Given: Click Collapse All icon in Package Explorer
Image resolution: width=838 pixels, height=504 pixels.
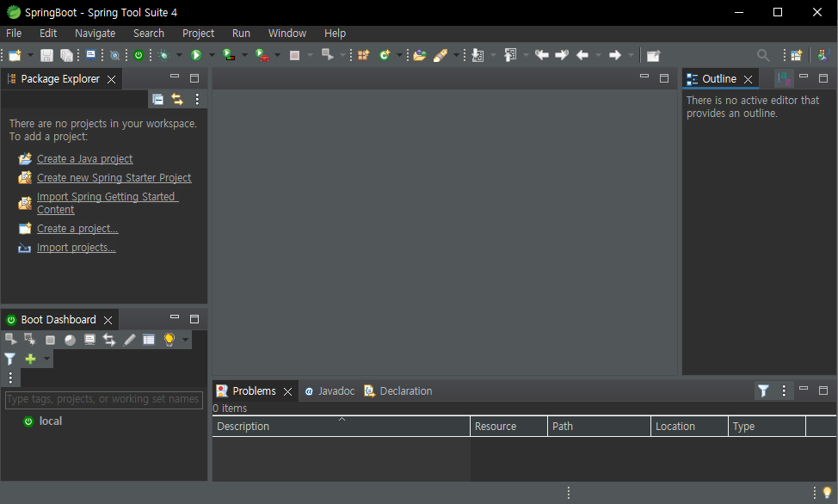Looking at the screenshot, I should 157,99.
